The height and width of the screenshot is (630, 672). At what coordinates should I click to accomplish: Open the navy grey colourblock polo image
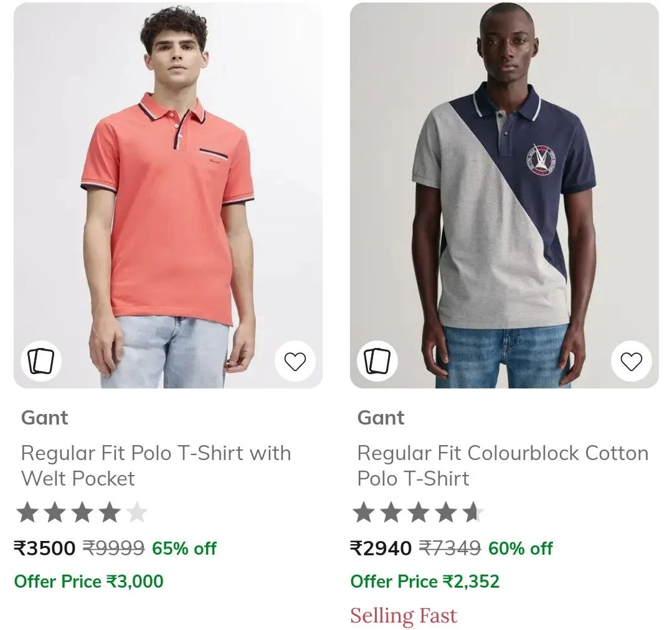point(504,195)
